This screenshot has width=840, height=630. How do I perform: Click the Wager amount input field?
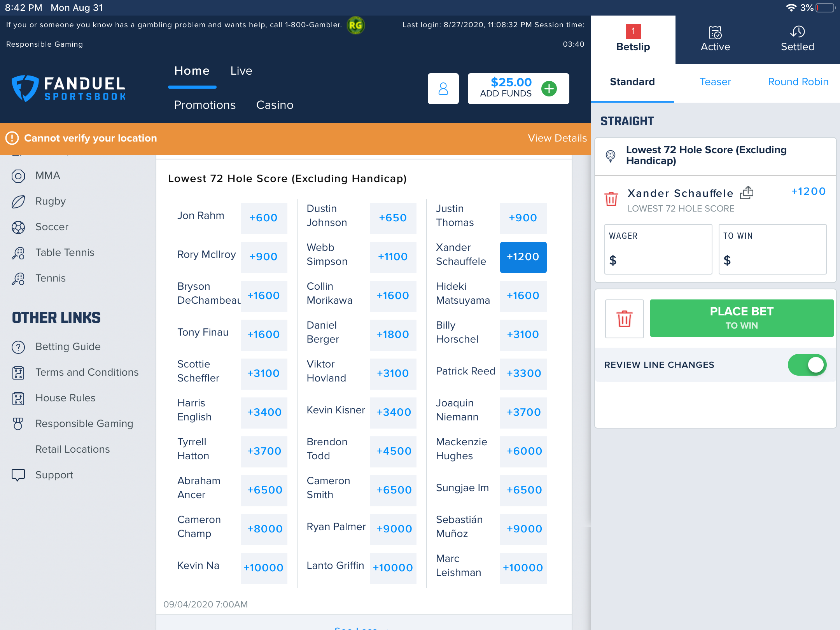(658, 249)
